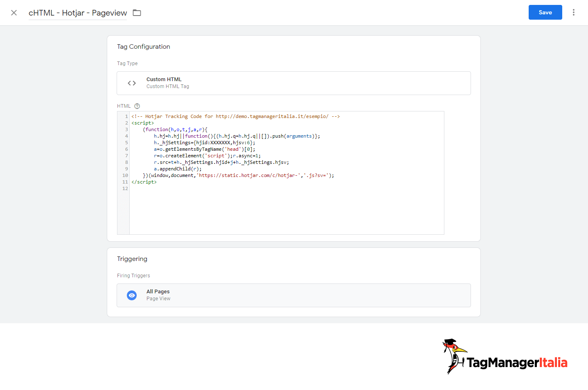
Task: Edit the tag name cHTML - Hotjar - Pageview
Action: coord(78,13)
